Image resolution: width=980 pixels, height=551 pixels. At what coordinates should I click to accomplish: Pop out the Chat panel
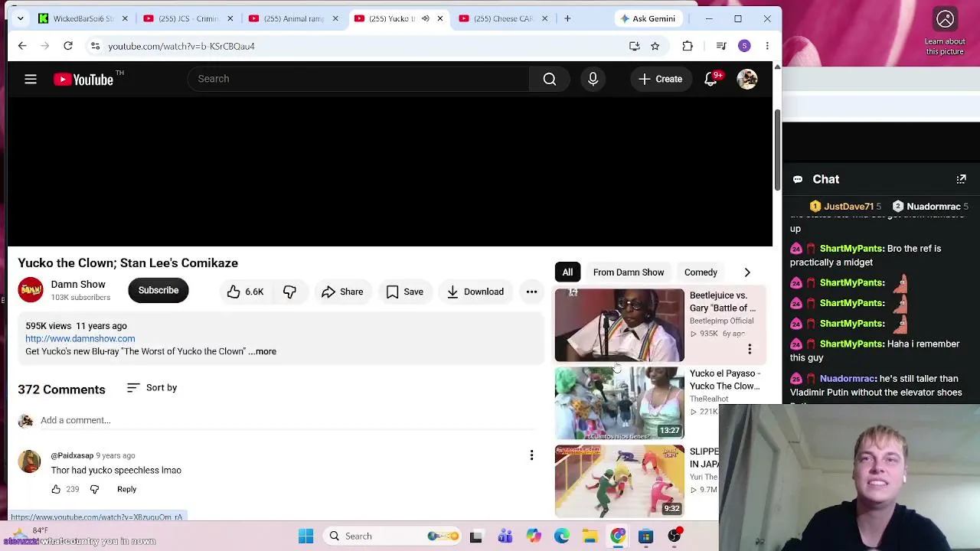tap(961, 179)
